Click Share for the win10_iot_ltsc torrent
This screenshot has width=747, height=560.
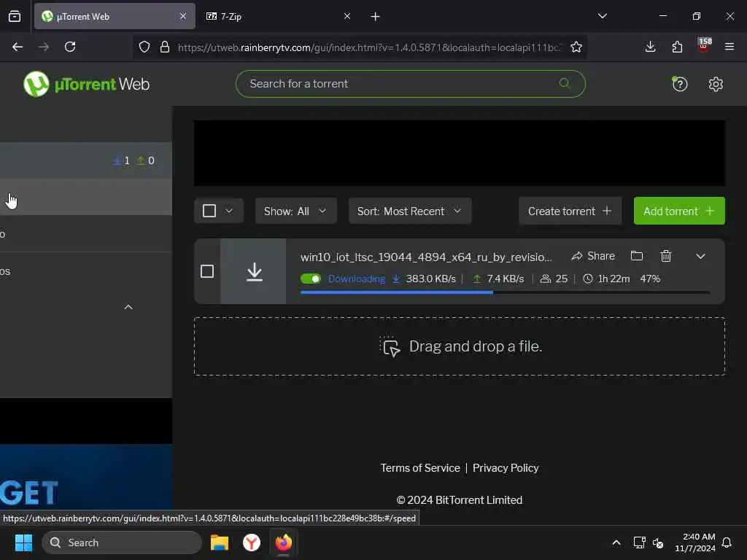[x=593, y=256]
